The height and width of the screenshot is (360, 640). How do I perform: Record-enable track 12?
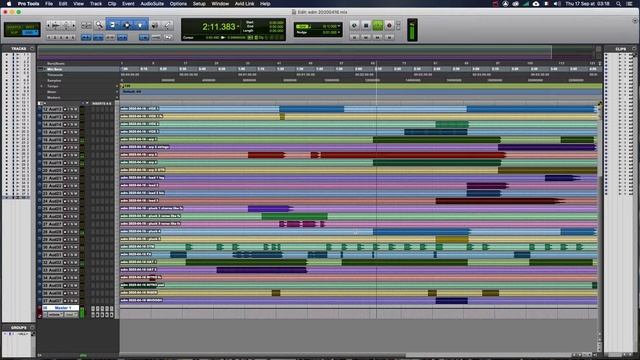[x=65, y=109]
